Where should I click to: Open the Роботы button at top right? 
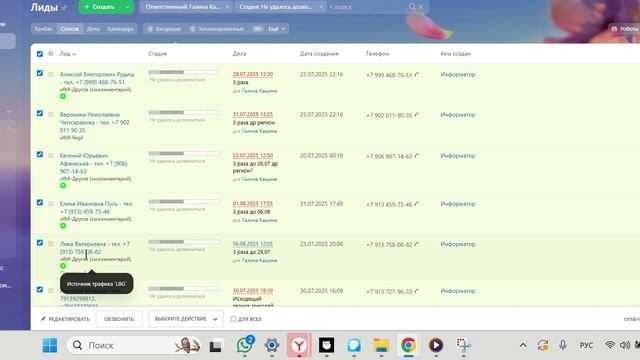[x=624, y=29]
